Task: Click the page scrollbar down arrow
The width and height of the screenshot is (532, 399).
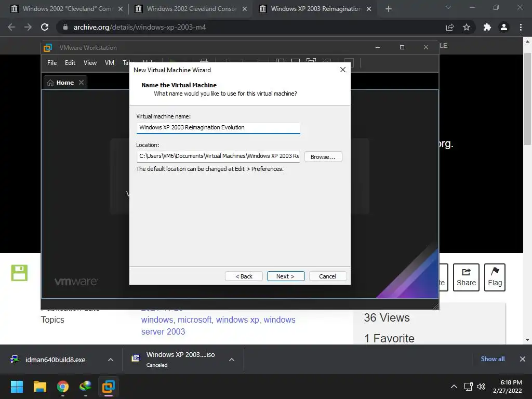Action: tap(527, 340)
